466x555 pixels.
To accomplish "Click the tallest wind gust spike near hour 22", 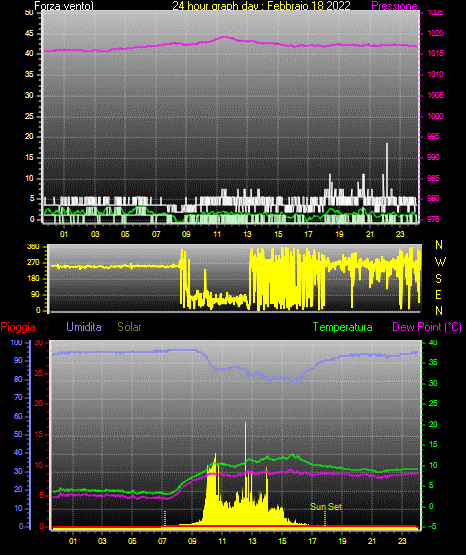I will pos(387,144).
